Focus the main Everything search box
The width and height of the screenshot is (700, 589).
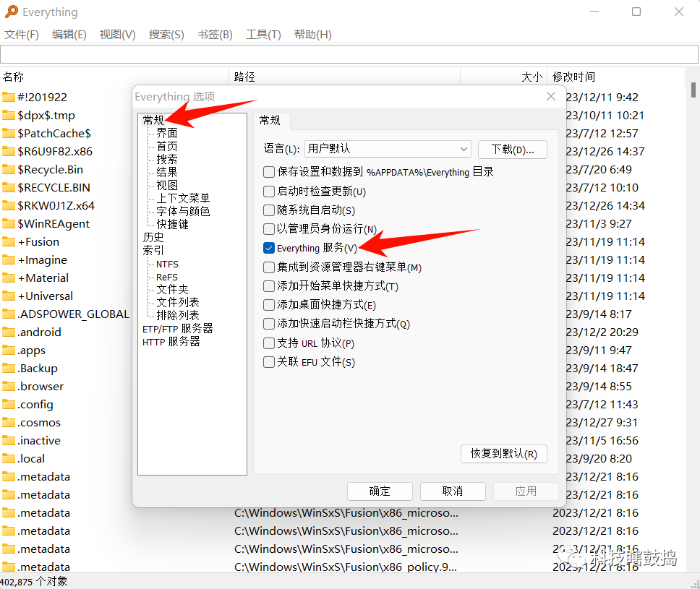coord(349,54)
